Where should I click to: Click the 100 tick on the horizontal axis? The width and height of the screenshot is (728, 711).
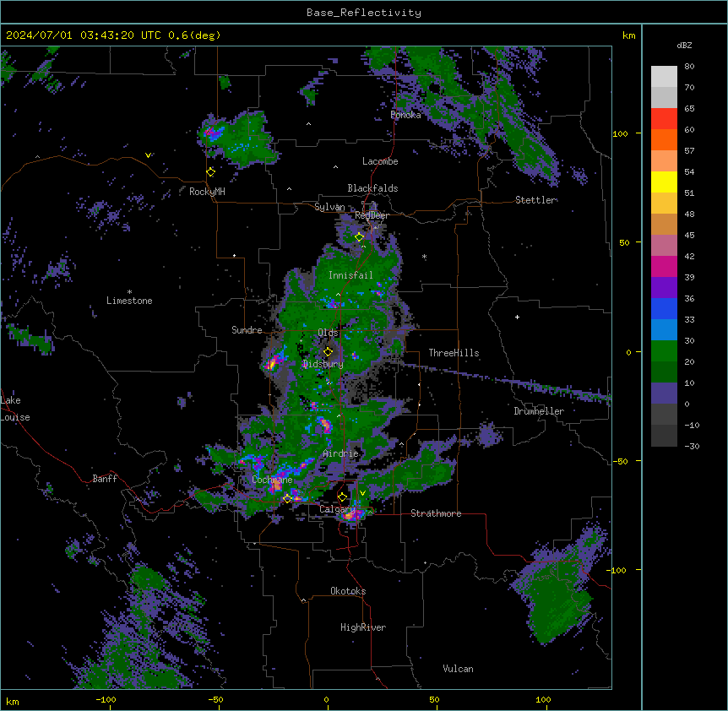pyautogui.click(x=543, y=699)
